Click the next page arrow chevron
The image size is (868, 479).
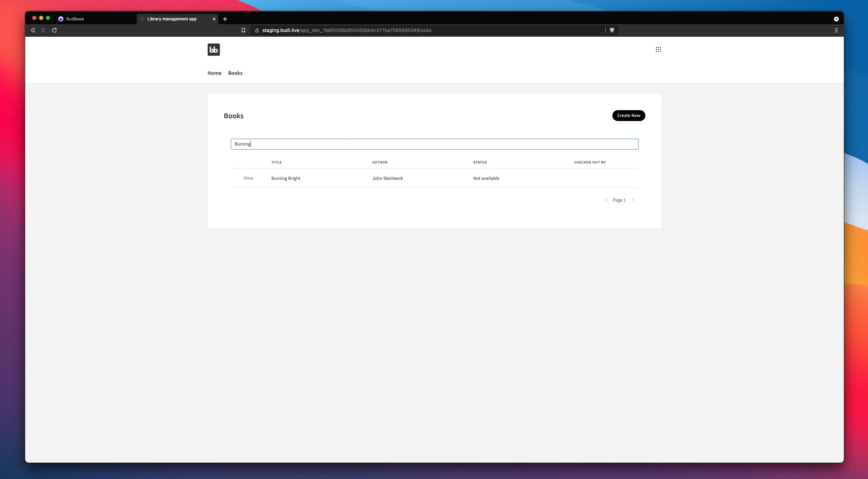633,200
